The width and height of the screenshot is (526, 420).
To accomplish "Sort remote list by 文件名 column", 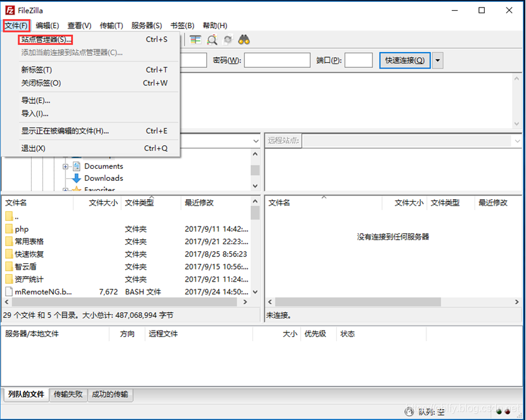I will (324, 202).
